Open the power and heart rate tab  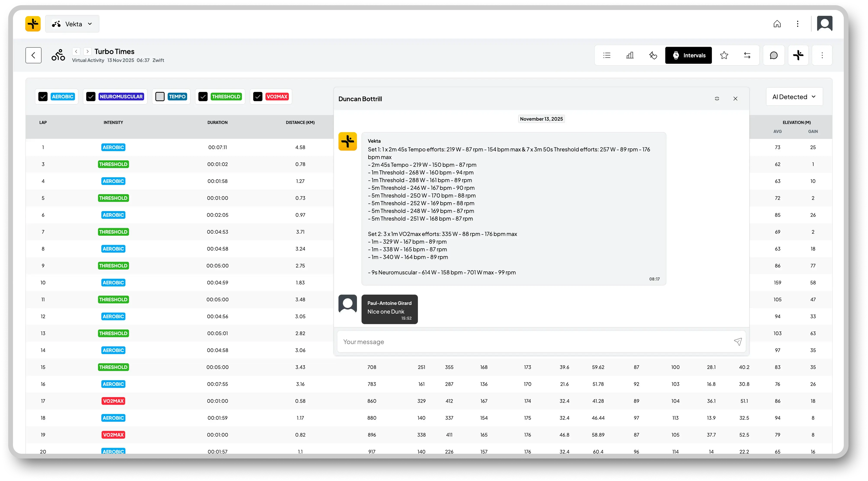click(x=653, y=55)
